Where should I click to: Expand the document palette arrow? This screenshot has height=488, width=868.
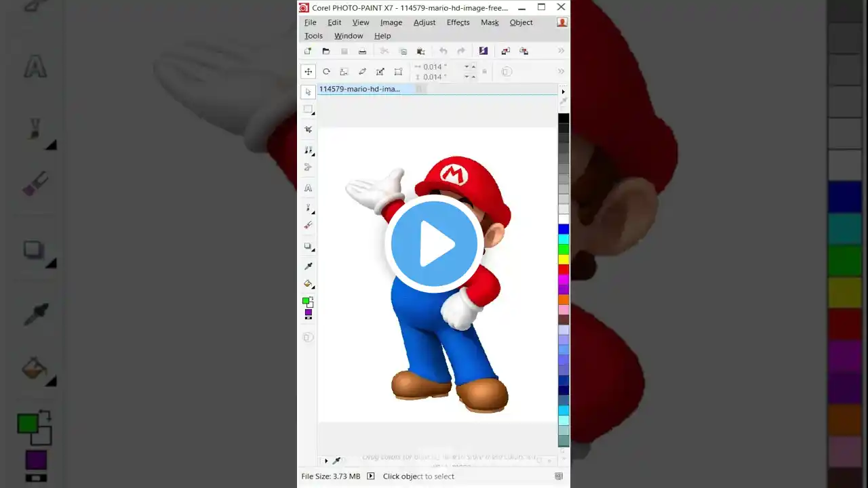pyautogui.click(x=326, y=461)
